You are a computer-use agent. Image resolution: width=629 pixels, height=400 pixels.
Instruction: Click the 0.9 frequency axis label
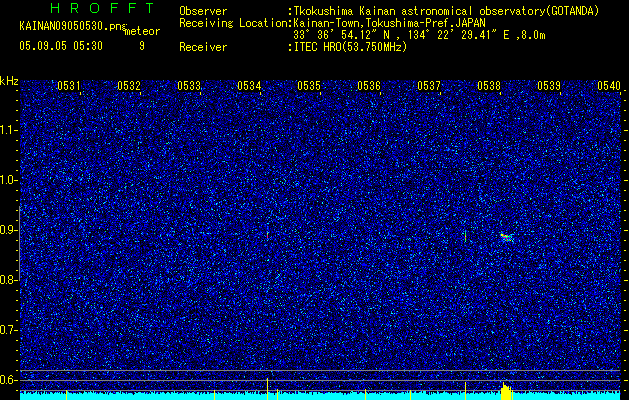point(8,230)
